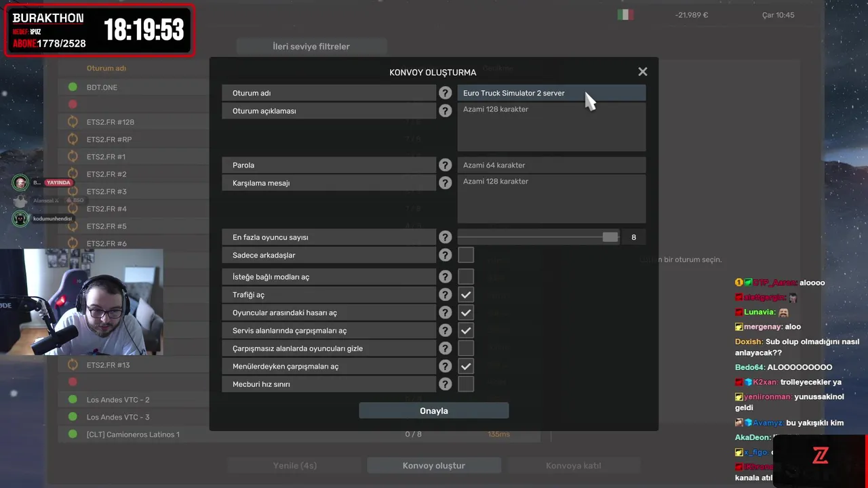Image resolution: width=868 pixels, height=488 pixels.
Task: Open help icon for Menülerdeyken çarpışmaları aç
Action: coord(445,366)
